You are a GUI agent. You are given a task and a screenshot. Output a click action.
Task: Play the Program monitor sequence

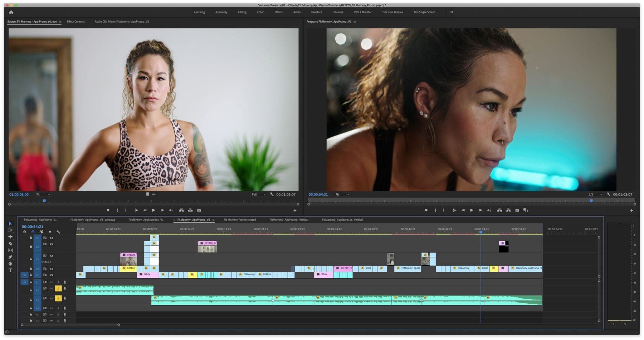pyautogui.click(x=472, y=210)
